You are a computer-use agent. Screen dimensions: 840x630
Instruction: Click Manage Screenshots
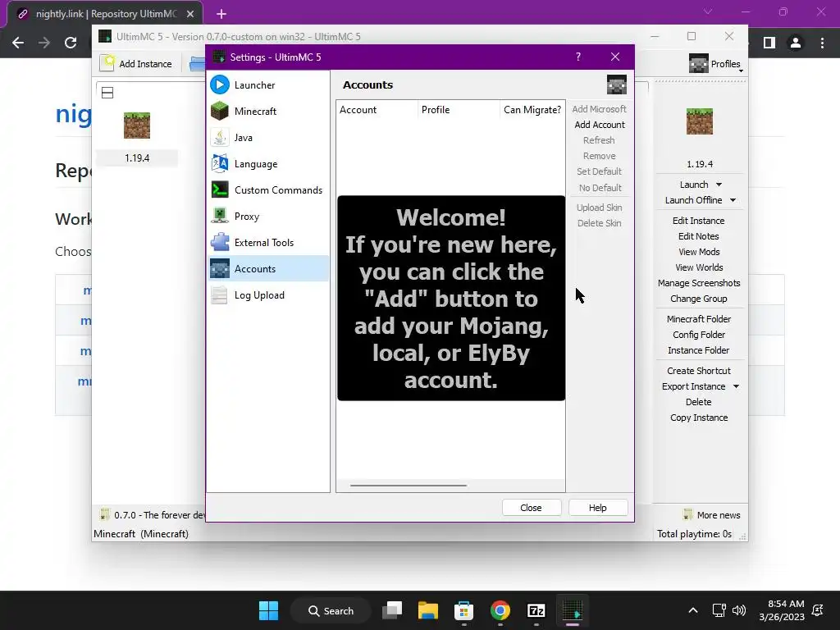pyautogui.click(x=699, y=283)
